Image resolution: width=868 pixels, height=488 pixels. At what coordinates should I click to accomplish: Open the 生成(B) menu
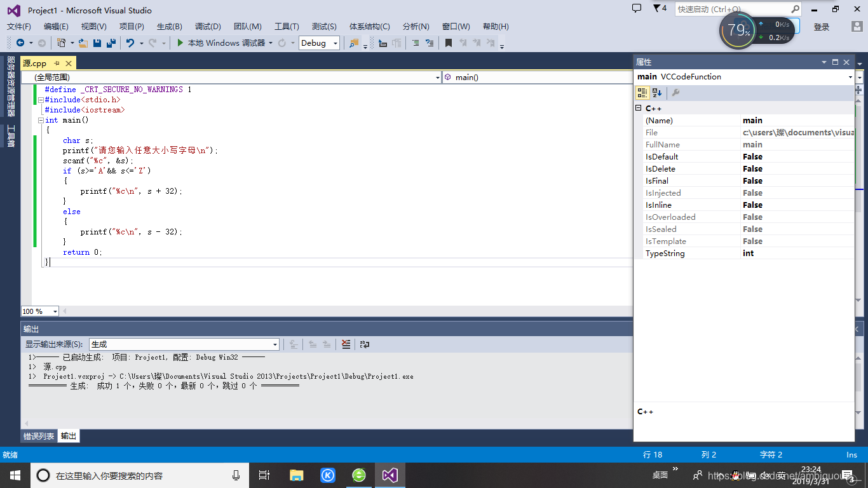pyautogui.click(x=170, y=27)
